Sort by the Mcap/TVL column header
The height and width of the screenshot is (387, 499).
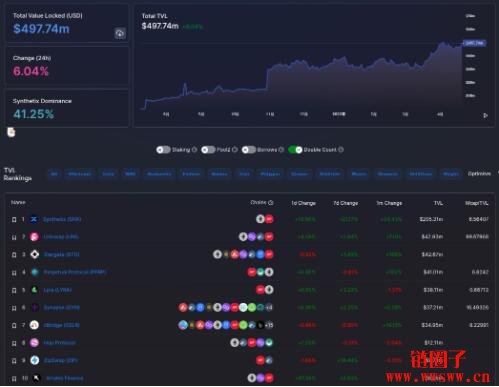click(x=477, y=203)
